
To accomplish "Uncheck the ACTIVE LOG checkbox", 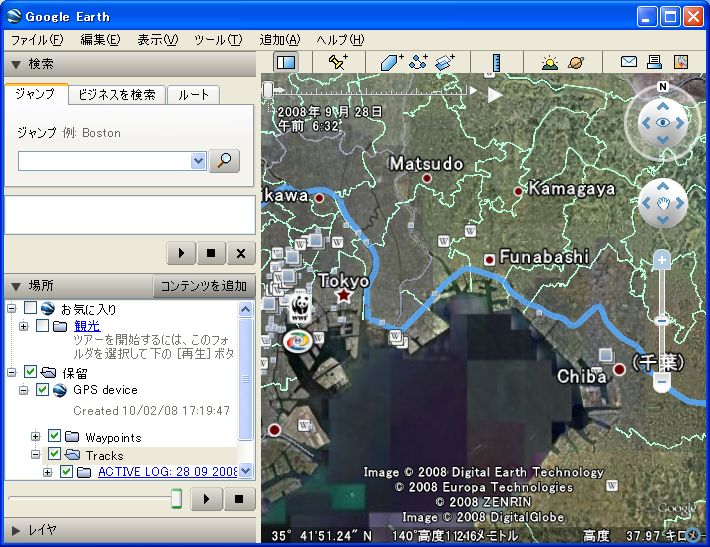I will (67, 471).
